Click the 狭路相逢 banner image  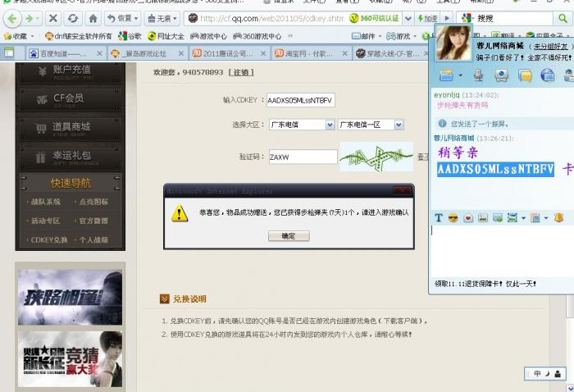(x=70, y=297)
